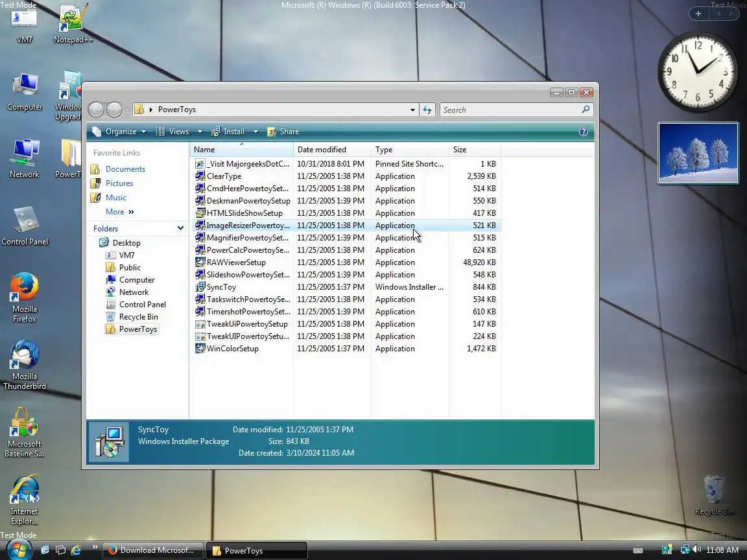The image size is (747, 560).
Task: Select the Recycle Bin desktop icon
Action: click(714, 495)
